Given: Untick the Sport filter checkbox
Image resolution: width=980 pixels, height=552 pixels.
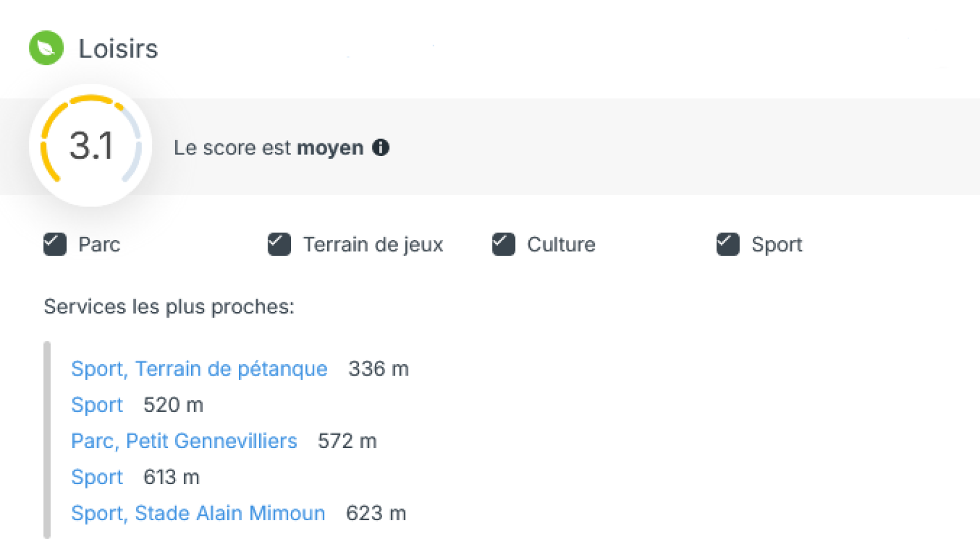Looking at the screenshot, I should (x=728, y=244).
